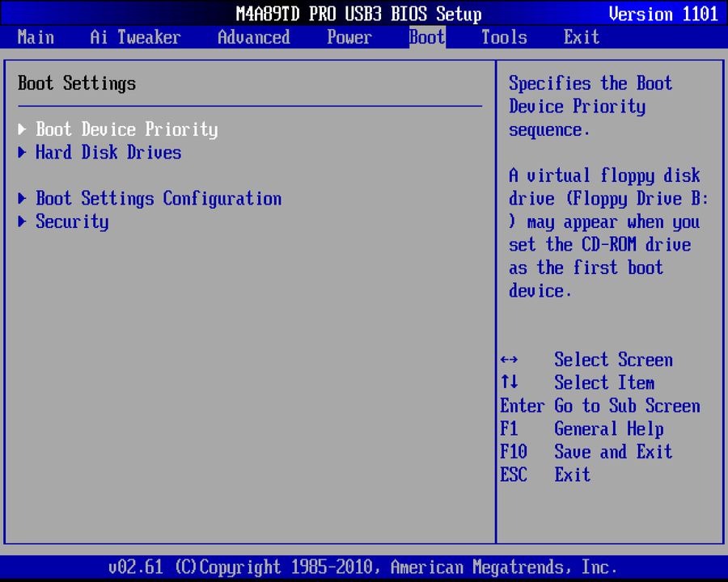Screen dimensions: 728x582
Task: Open the Security sub screen
Action: pyautogui.click(x=72, y=221)
